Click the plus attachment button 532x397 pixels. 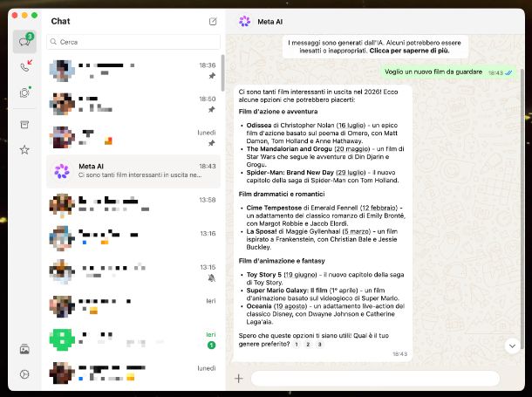[239, 379]
